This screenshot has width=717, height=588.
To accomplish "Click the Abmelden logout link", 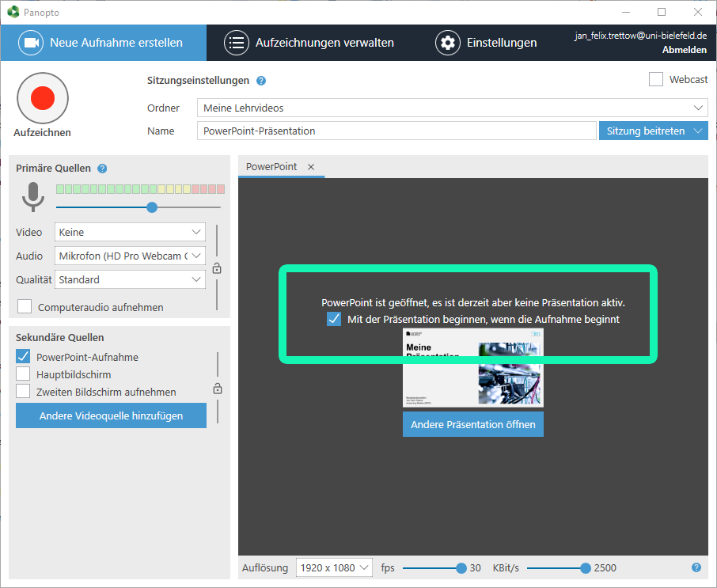I will (x=685, y=50).
